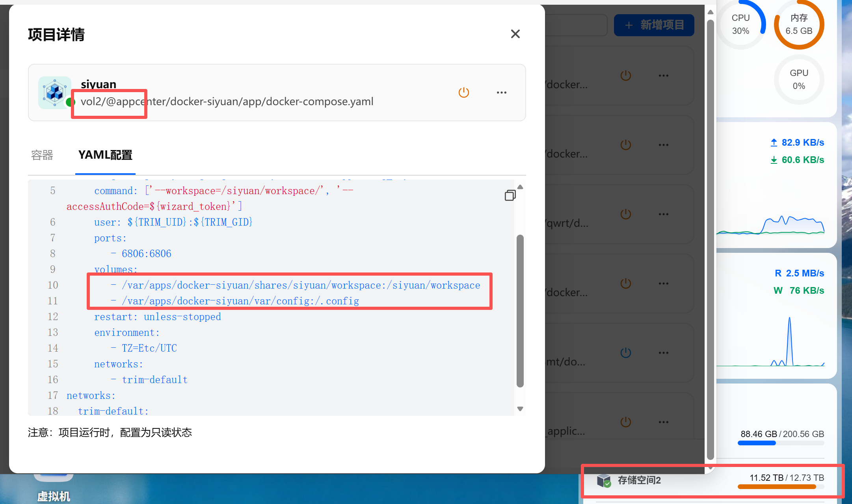Click the CPU 30% usage gauge
Image resolution: width=852 pixels, height=504 pixels.
click(x=741, y=24)
